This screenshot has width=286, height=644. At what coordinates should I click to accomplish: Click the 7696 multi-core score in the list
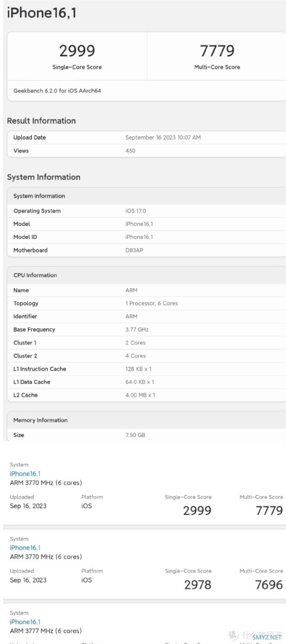click(269, 585)
